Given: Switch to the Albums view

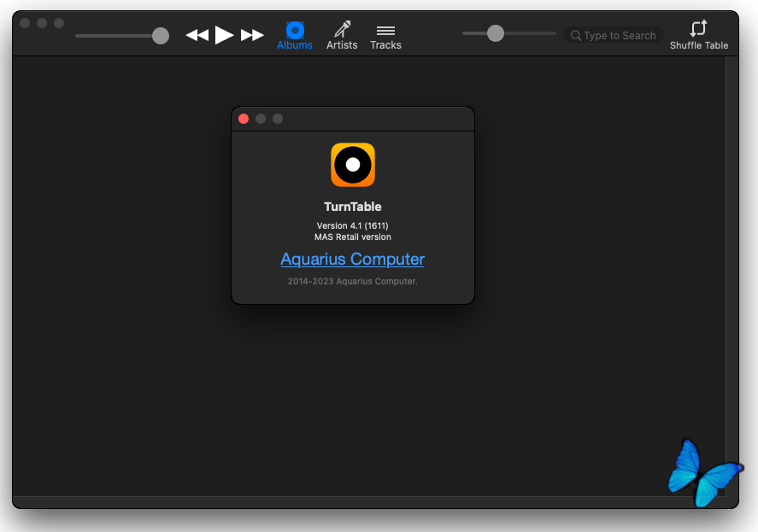Looking at the screenshot, I should [295, 36].
